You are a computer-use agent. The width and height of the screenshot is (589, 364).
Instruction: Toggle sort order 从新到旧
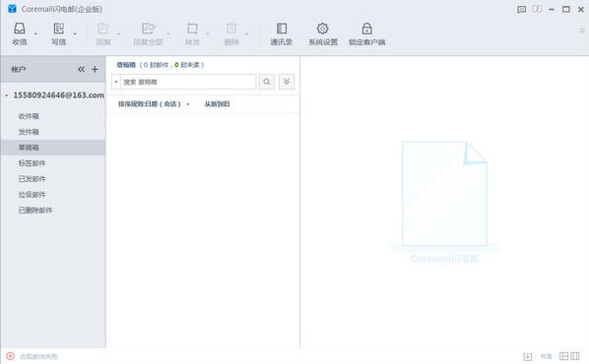217,104
